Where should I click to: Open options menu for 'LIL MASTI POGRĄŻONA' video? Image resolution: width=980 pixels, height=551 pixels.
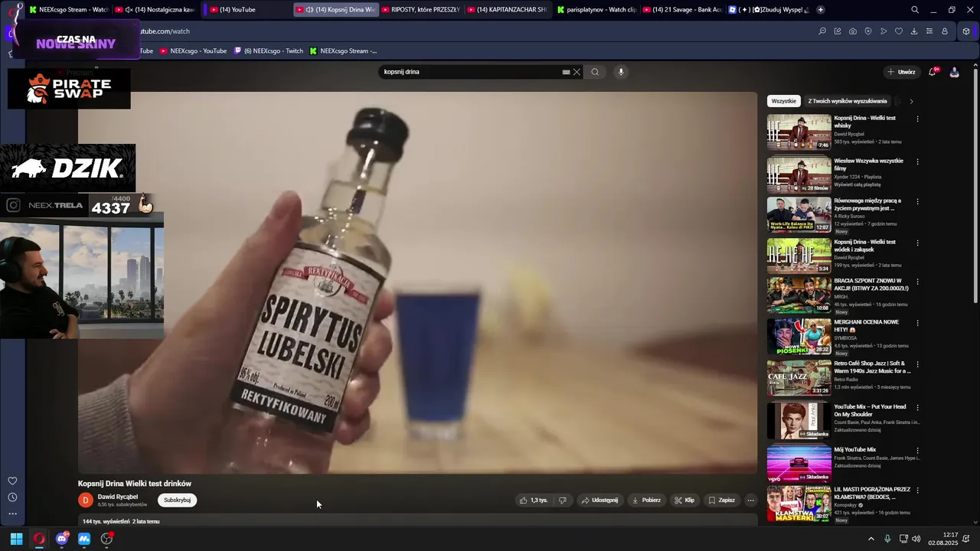917,490
